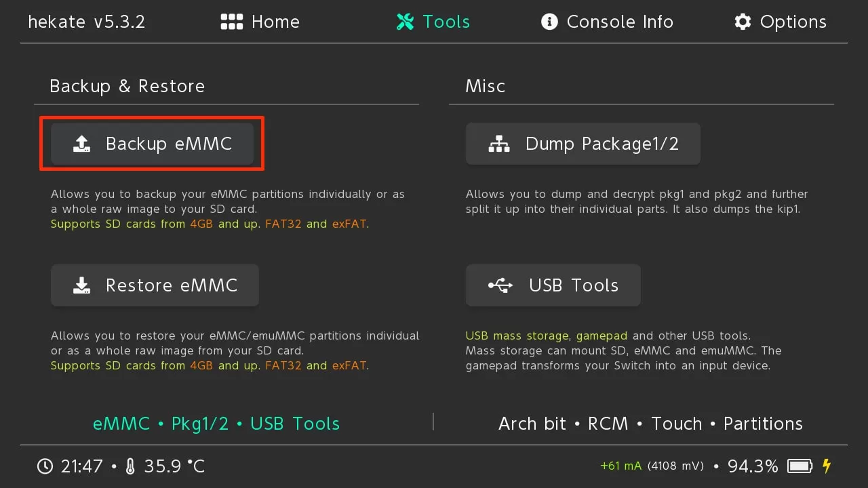Open the Options tab
This screenshot has height=488, width=868.
(781, 22)
